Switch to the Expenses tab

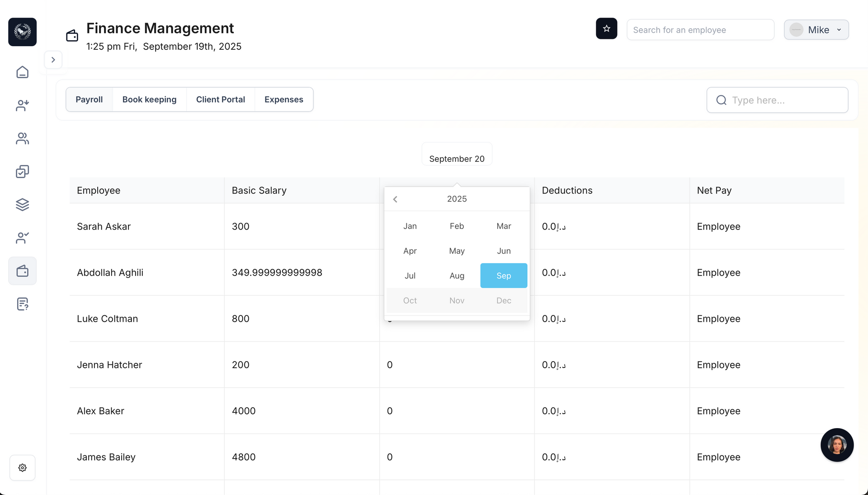(x=283, y=99)
